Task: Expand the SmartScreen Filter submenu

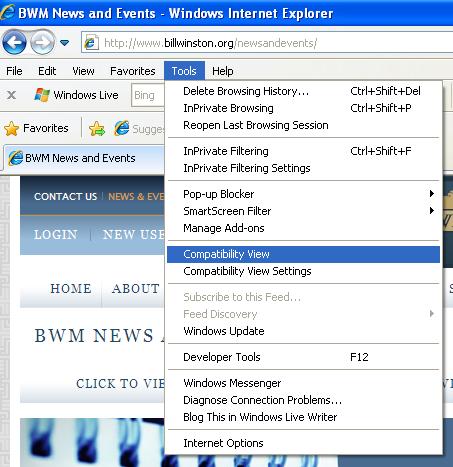Action: (x=303, y=211)
